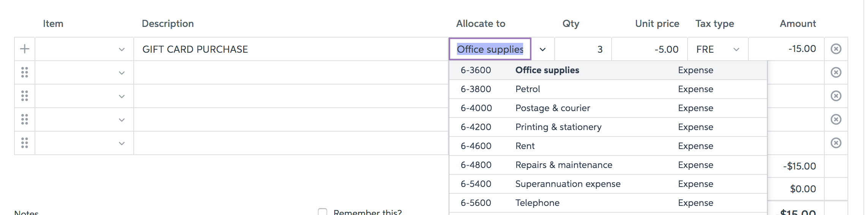The image size is (868, 215).
Task: Click the Qty field showing 3
Action: pyautogui.click(x=583, y=49)
